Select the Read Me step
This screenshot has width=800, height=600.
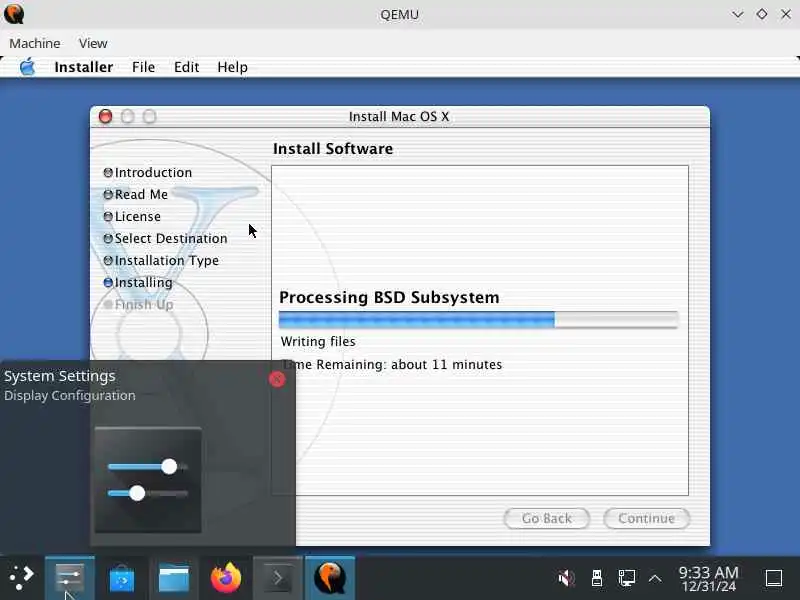(136, 194)
